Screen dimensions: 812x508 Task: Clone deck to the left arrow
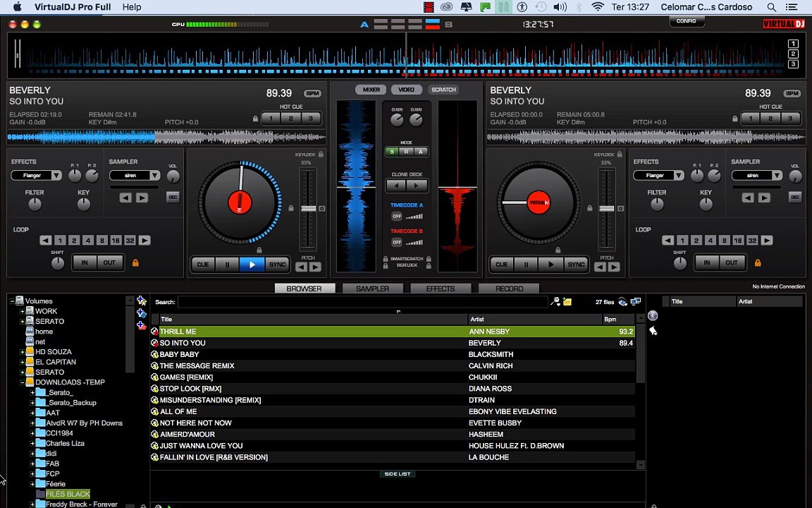click(397, 186)
